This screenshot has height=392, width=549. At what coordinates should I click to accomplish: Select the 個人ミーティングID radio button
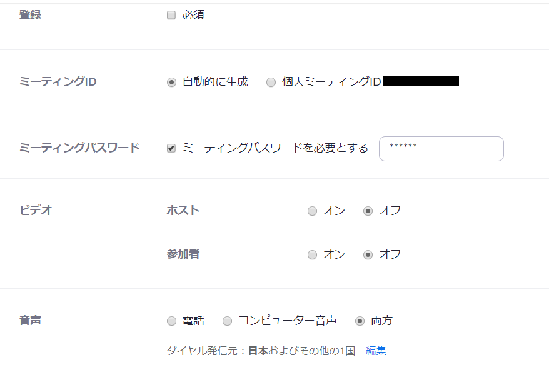tap(271, 83)
